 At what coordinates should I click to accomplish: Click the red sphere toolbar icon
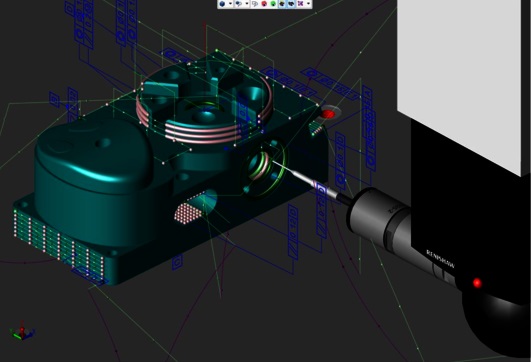click(264, 4)
